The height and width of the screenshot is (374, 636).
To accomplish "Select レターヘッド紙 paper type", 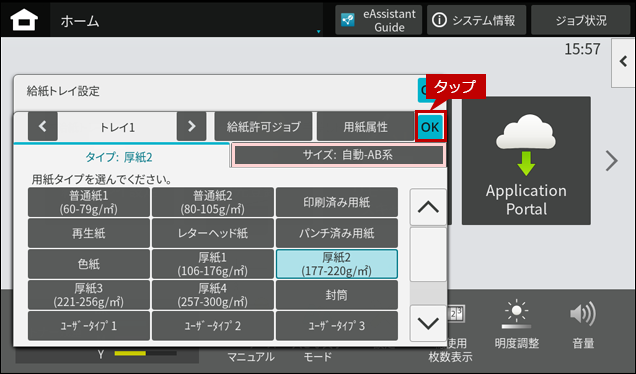I will 213,233.
